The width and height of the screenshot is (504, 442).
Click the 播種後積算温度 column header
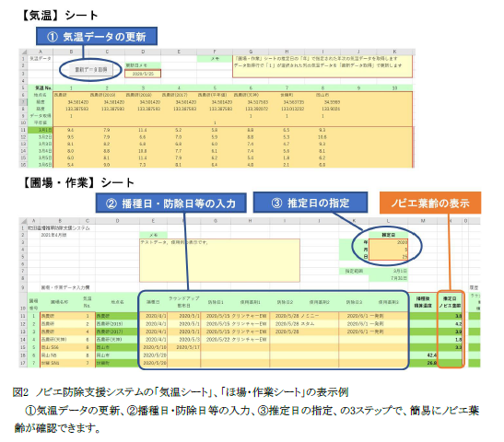[x=423, y=302]
